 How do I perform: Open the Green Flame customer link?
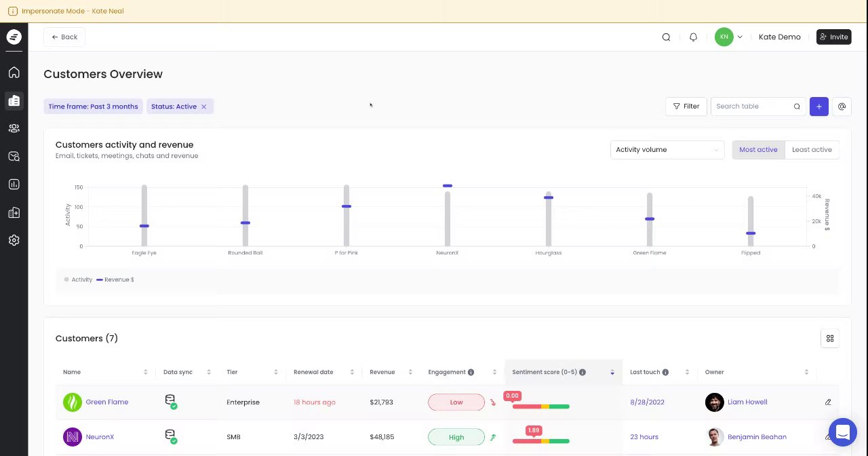(x=106, y=402)
